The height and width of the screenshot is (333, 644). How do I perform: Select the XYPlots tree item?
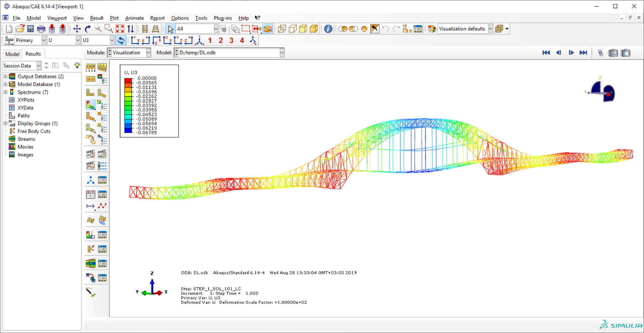point(26,100)
